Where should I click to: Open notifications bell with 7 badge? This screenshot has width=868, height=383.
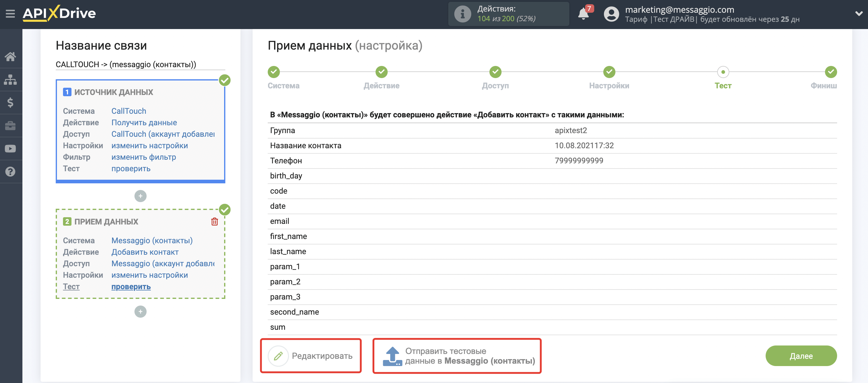point(584,13)
